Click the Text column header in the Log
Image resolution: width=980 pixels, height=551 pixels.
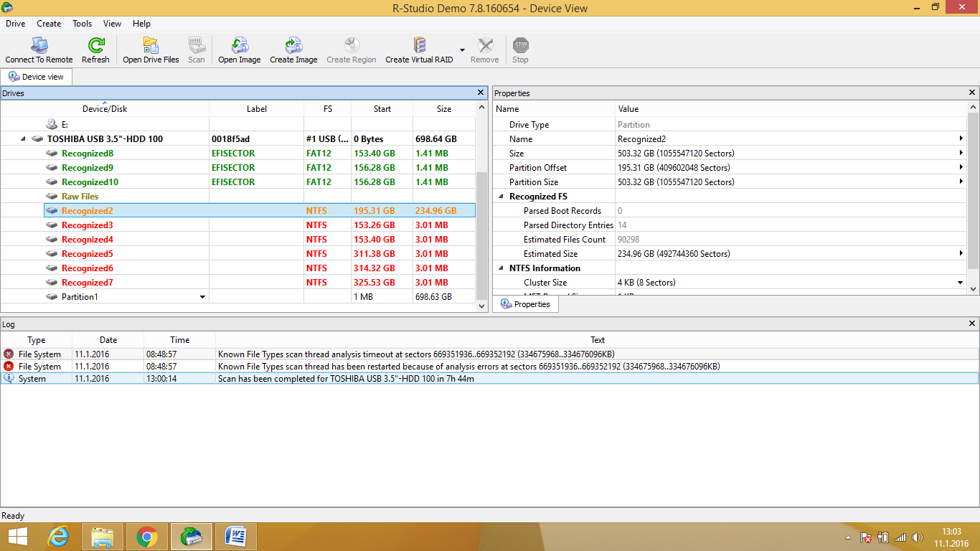click(598, 340)
